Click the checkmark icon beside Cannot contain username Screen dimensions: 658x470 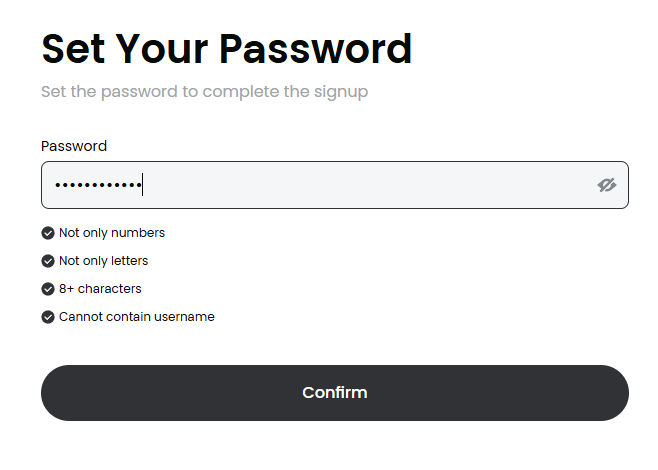[x=48, y=317]
